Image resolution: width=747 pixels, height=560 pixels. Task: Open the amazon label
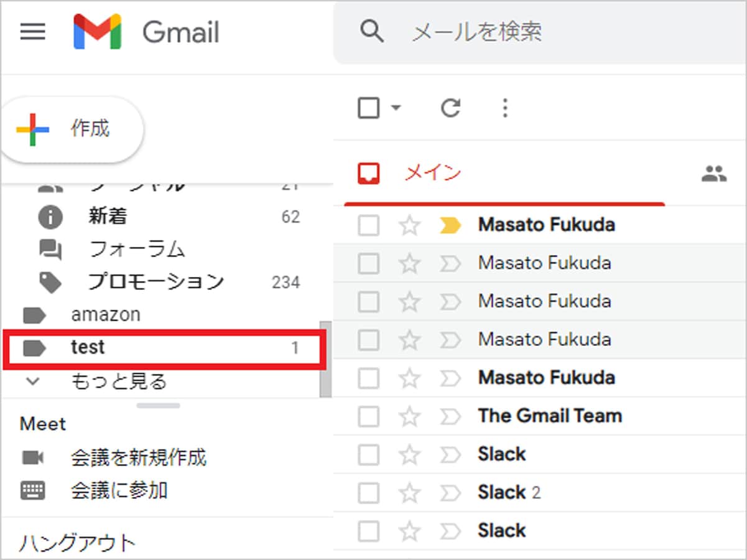[106, 315]
